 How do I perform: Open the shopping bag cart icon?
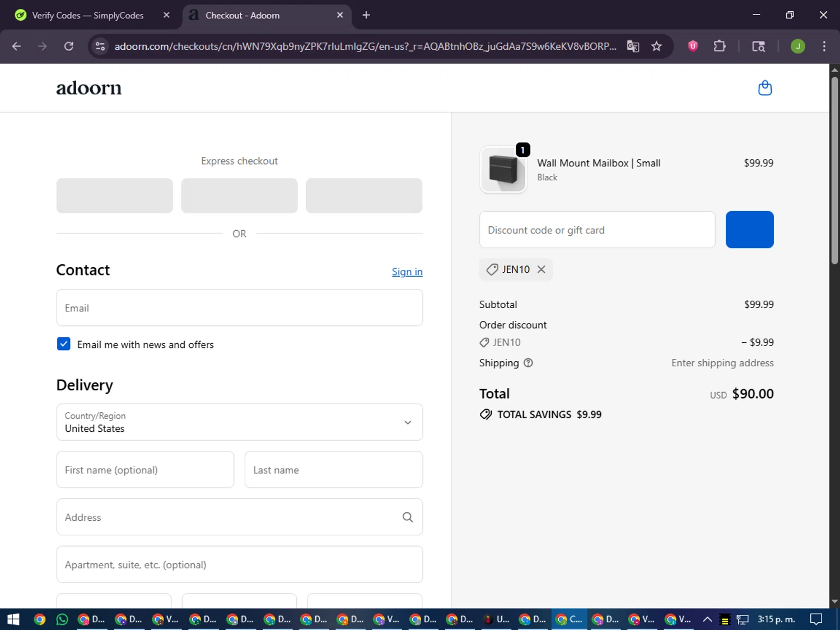pyautogui.click(x=764, y=88)
